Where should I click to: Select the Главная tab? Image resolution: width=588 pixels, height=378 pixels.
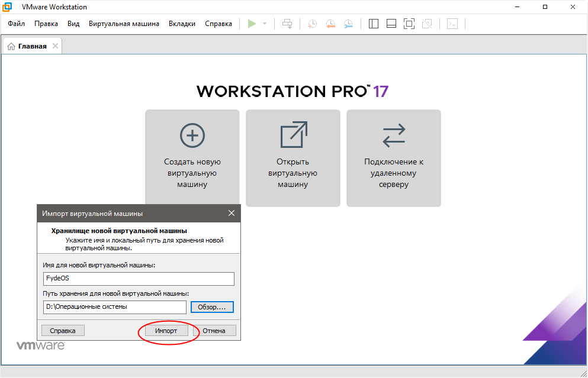(32, 46)
